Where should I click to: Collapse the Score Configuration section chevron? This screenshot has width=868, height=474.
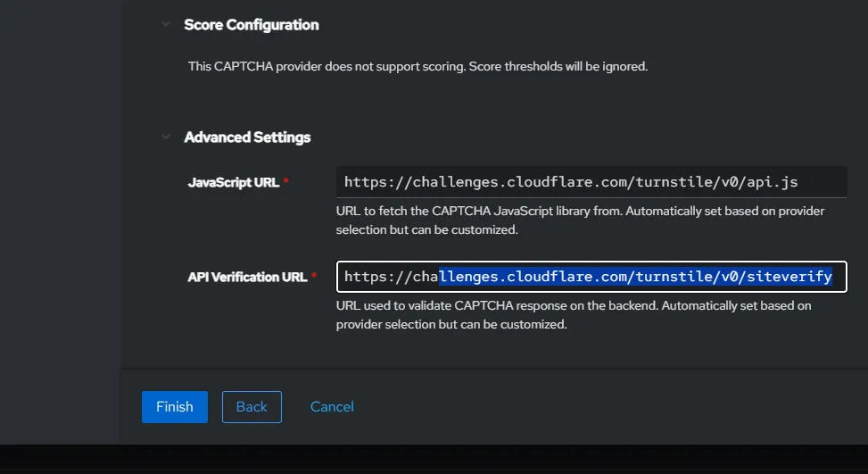pos(165,25)
